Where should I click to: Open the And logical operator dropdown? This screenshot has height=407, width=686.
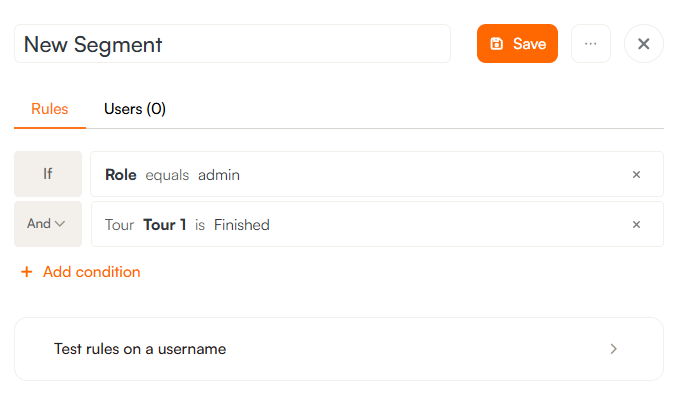click(x=47, y=224)
